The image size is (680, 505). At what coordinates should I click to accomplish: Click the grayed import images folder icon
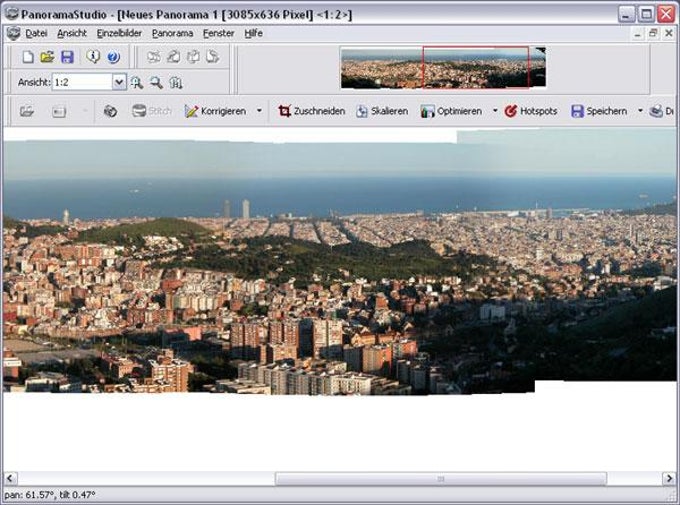click(x=26, y=111)
